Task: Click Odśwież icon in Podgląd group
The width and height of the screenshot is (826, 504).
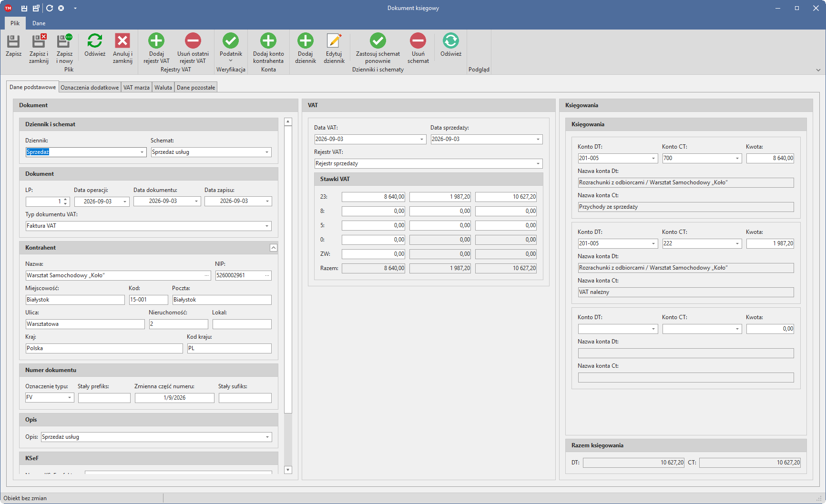Action: coord(451,40)
